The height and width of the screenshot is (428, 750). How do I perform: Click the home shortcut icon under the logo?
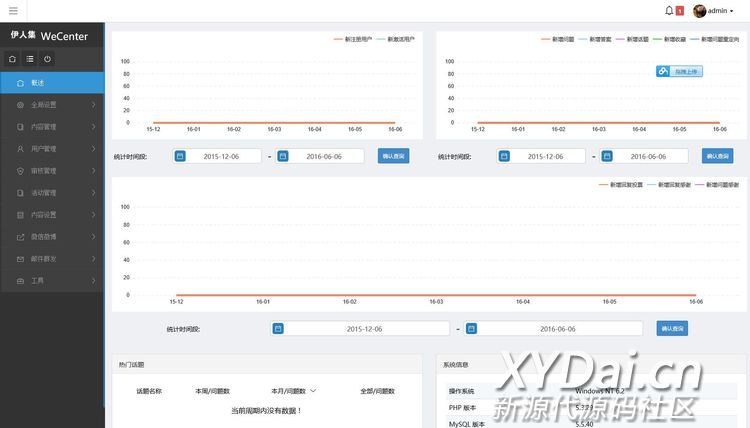pyautogui.click(x=12, y=59)
